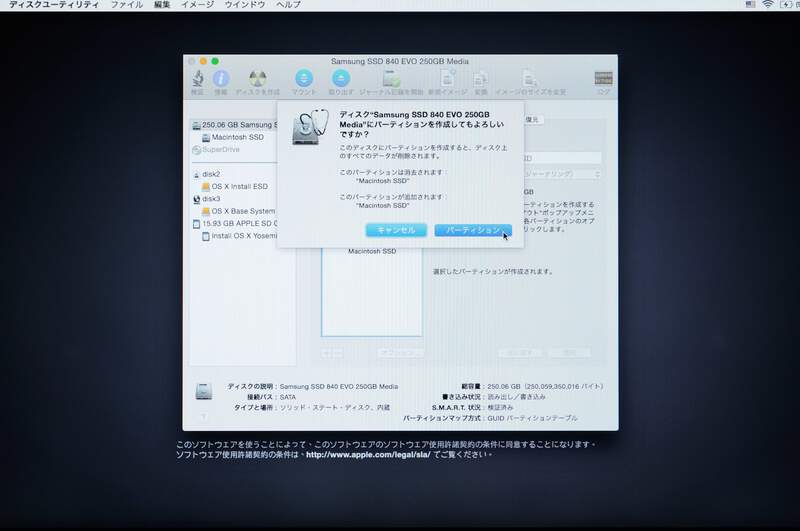
Task: Click the apple.com/legal/sla URL text
Action: click(368, 454)
